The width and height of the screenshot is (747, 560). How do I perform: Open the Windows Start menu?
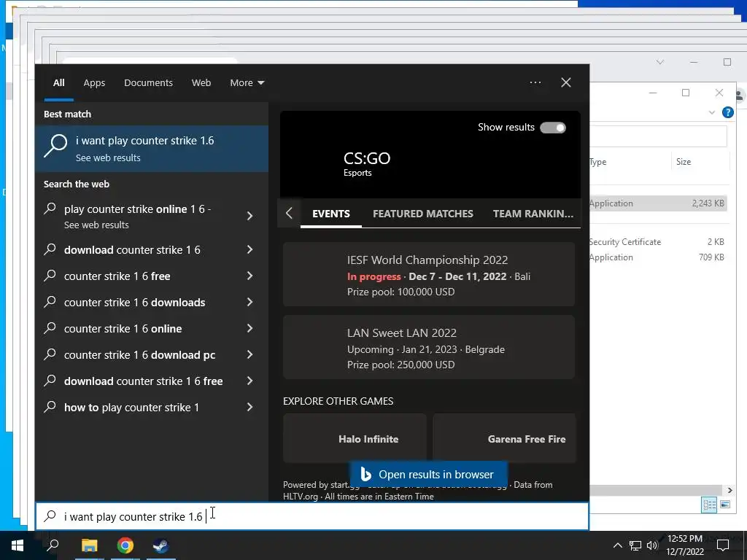pos(18,545)
